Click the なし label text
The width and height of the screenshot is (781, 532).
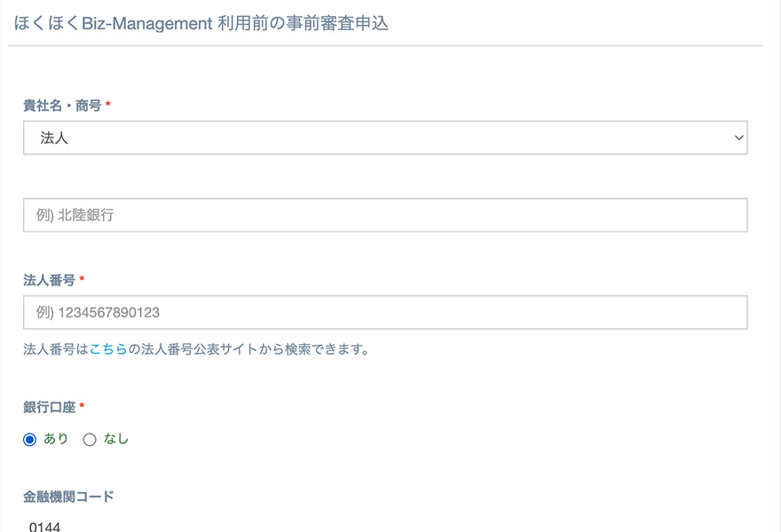tap(116, 439)
